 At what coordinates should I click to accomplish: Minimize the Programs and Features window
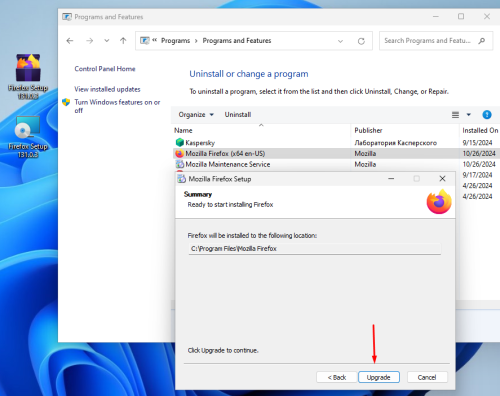pos(436,16)
